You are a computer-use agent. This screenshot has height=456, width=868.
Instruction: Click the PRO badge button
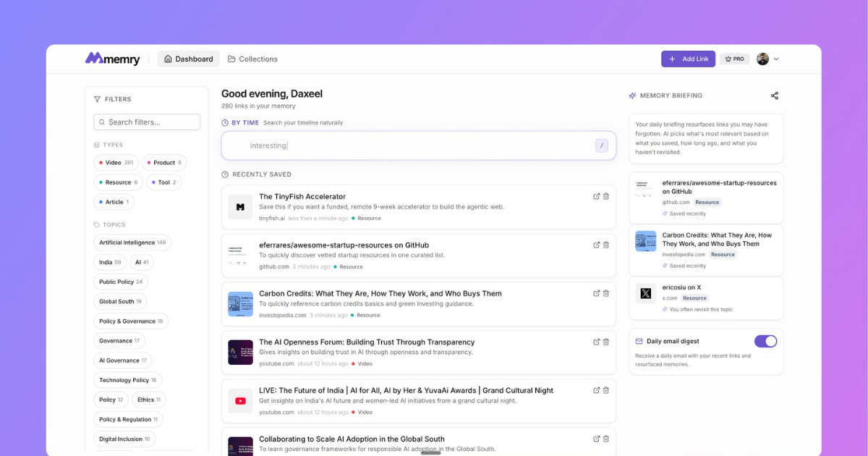(734, 59)
